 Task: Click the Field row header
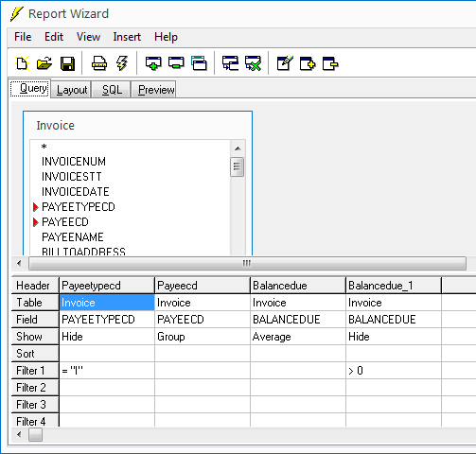[x=35, y=320]
